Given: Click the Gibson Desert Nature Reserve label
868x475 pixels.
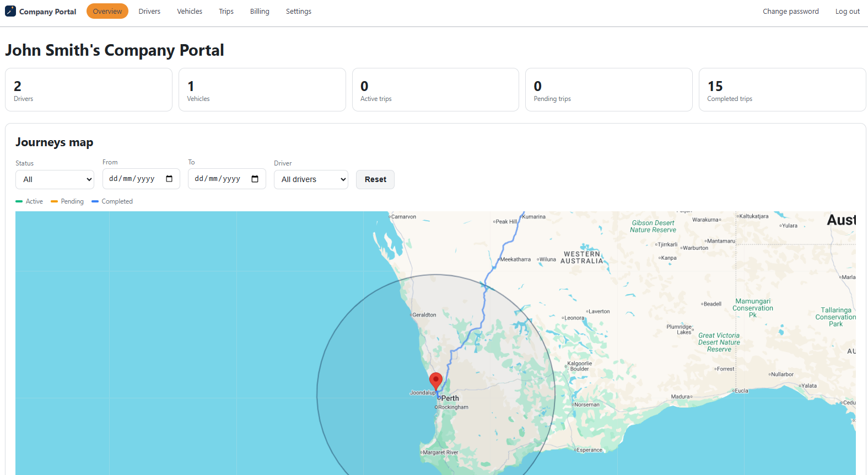Looking at the screenshot, I should [x=653, y=227].
